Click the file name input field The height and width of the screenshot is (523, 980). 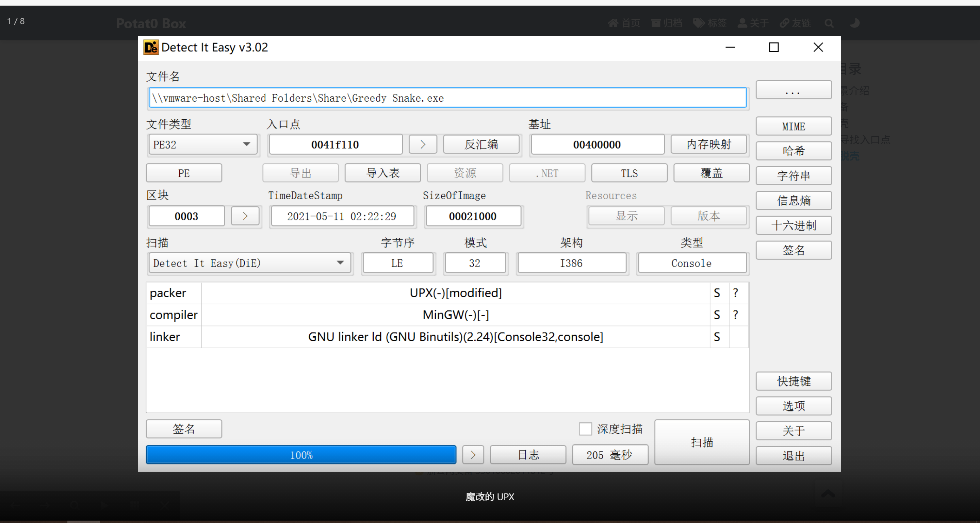[x=448, y=98]
